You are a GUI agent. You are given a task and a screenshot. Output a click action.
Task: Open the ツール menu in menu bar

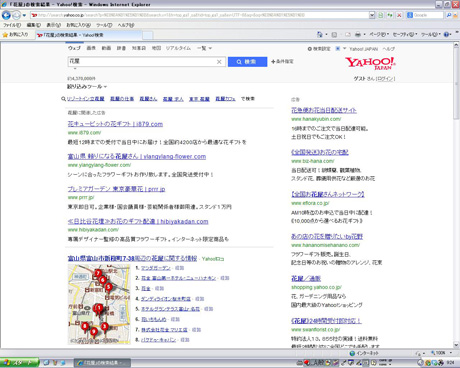coord(104,25)
